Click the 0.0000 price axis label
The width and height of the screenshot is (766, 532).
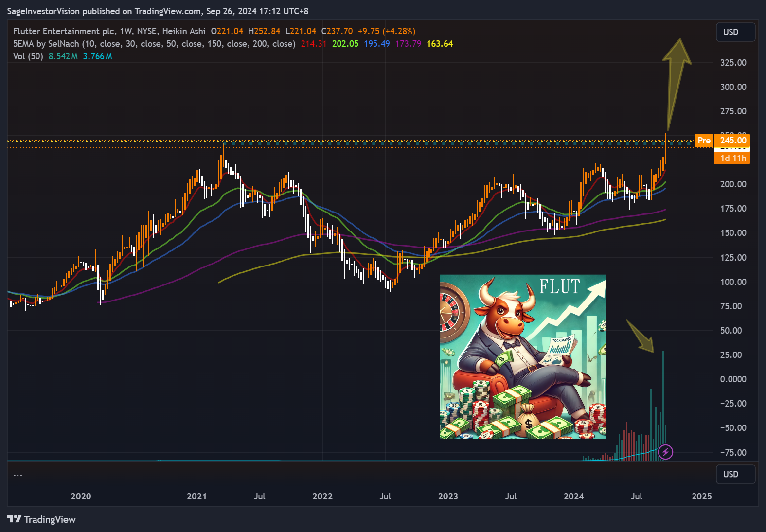coord(733,379)
